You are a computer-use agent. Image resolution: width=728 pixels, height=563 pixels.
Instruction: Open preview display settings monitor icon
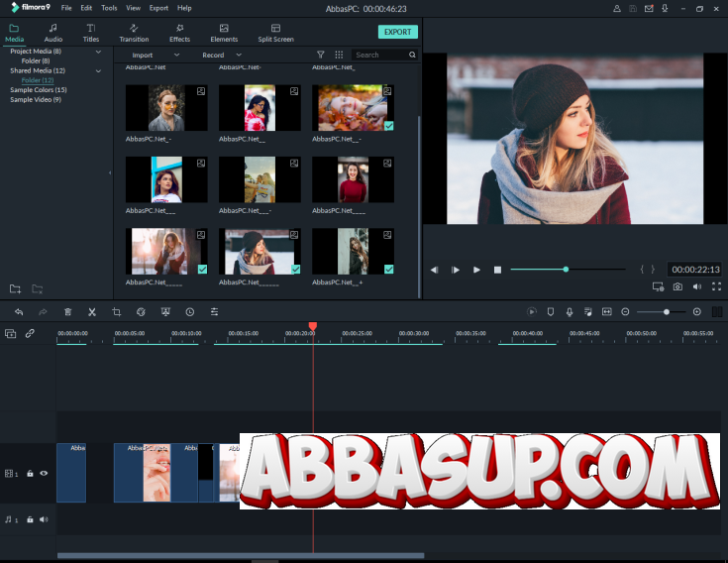point(658,286)
